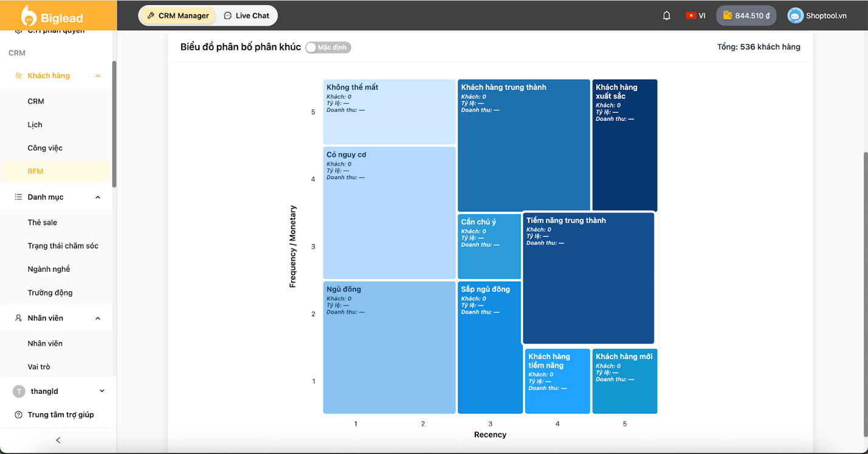Select the CRM Manager tab

[x=178, y=16]
